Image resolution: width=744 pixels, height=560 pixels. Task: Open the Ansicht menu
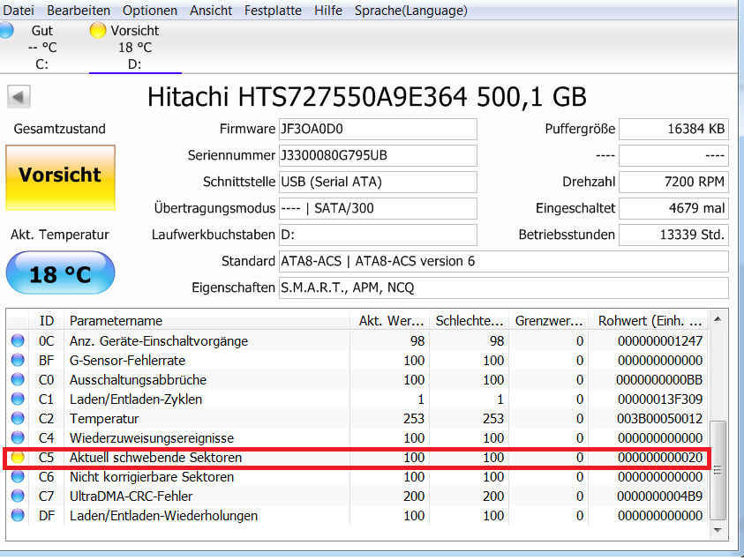click(x=211, y=11)
